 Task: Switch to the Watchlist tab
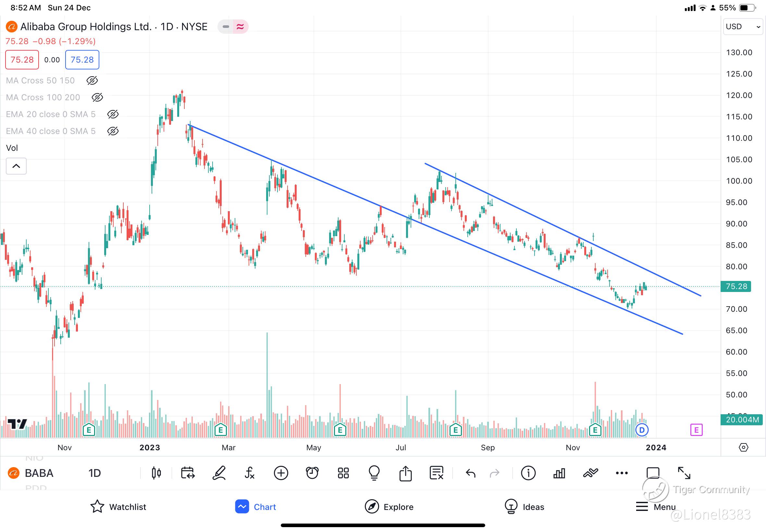(x=118, y=507)
